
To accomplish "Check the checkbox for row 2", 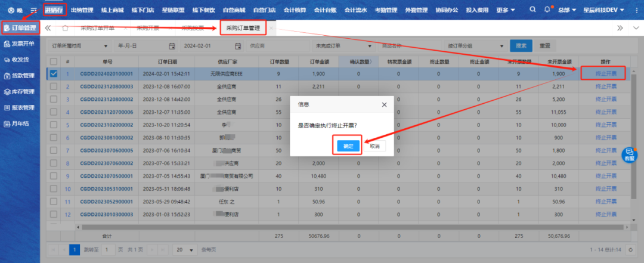I will (54, 86).
